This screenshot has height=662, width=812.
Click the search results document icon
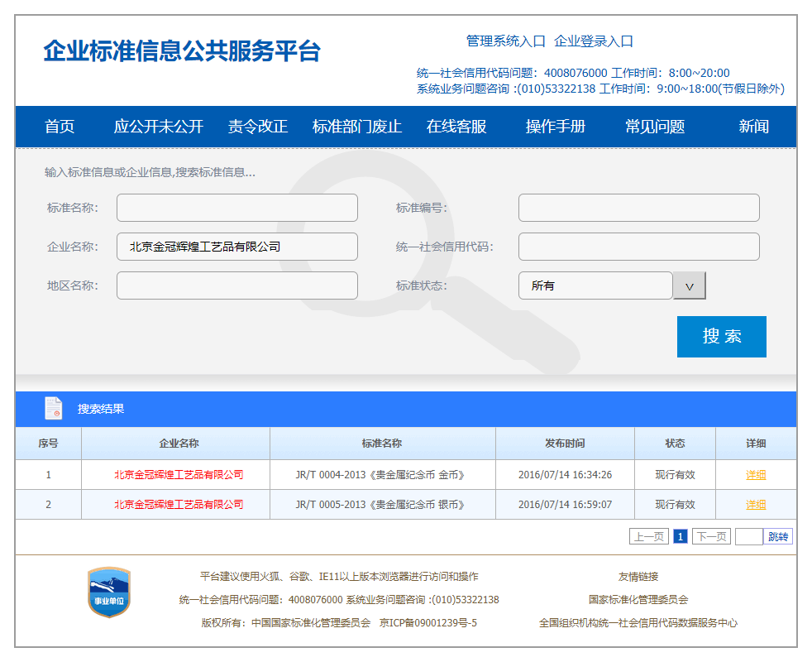[x=54, y=409]
